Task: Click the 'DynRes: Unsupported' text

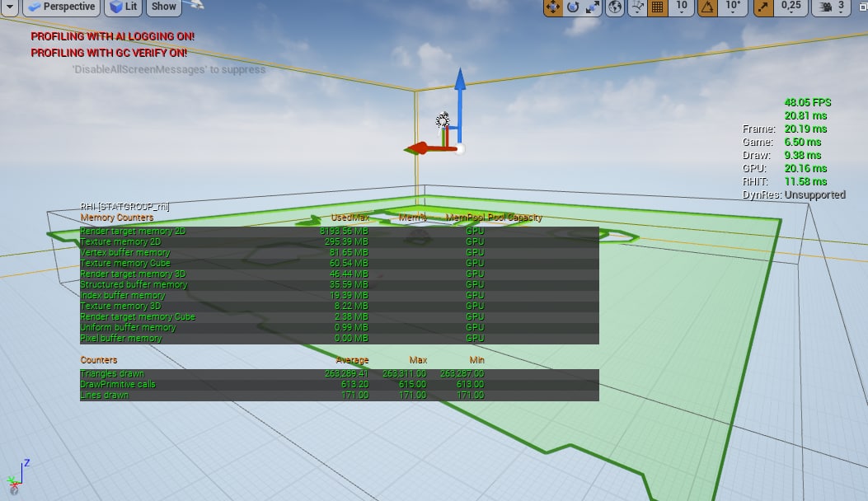Action: coord(794,194)
